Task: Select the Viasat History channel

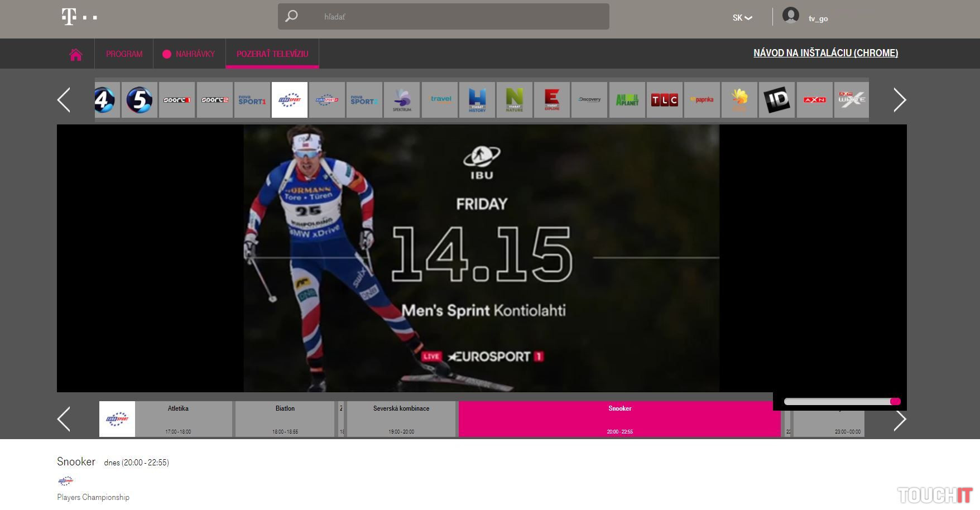Action: point(477,100)
